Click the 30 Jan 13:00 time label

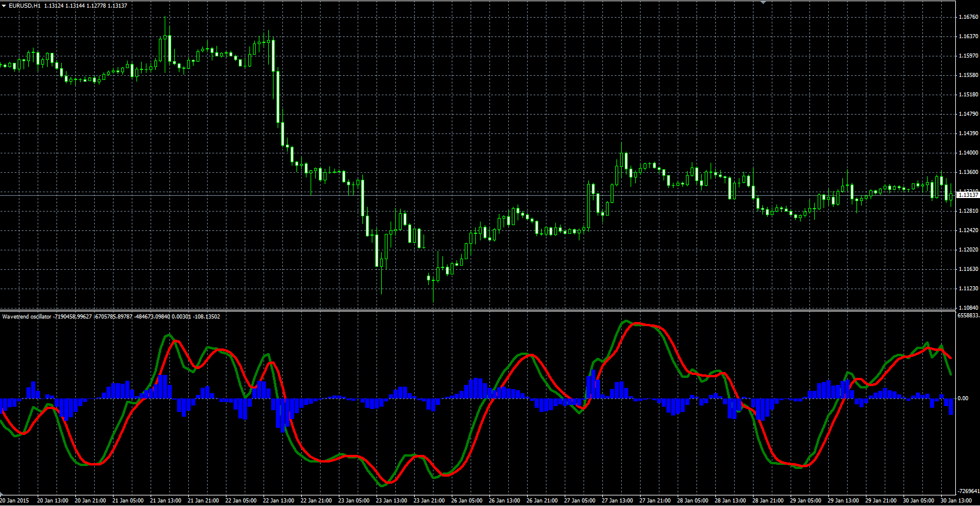956,501
